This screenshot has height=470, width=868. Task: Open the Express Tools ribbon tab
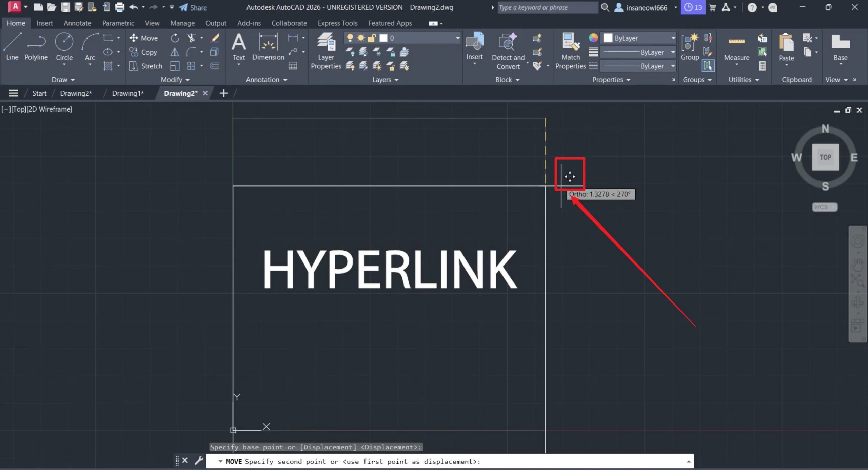pos(337,23)
